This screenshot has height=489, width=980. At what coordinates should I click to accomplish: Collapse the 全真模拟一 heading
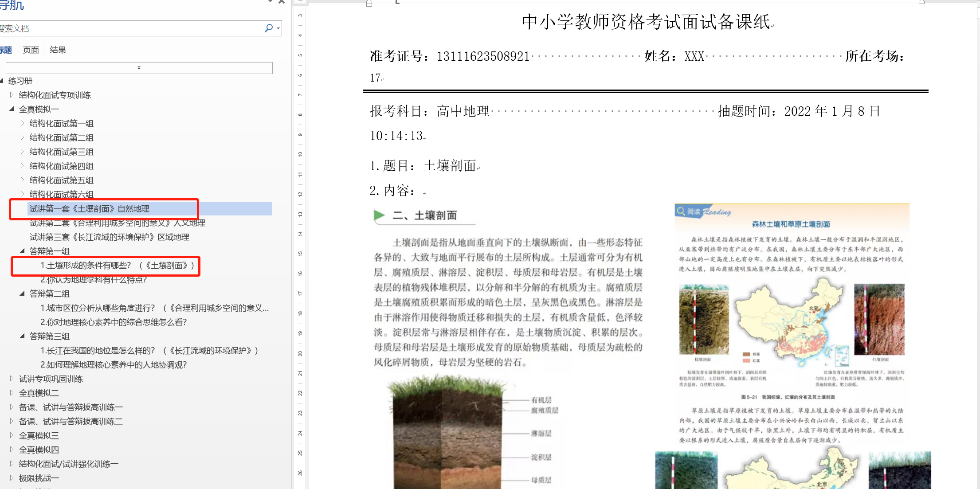click(12, 109)
